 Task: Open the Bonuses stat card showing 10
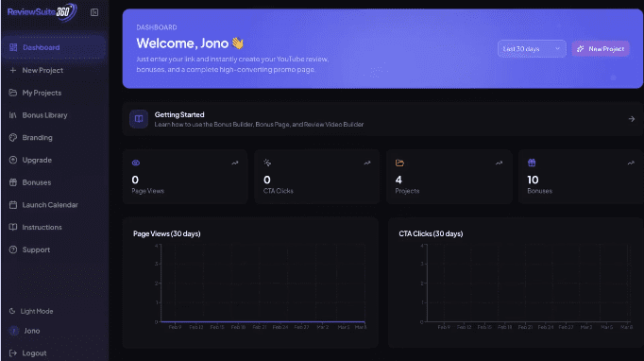coord(581,177)
